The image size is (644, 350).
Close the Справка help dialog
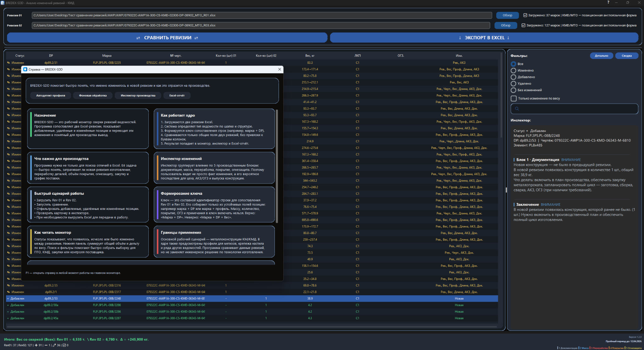pyautogui.click(x=280, y=69)
